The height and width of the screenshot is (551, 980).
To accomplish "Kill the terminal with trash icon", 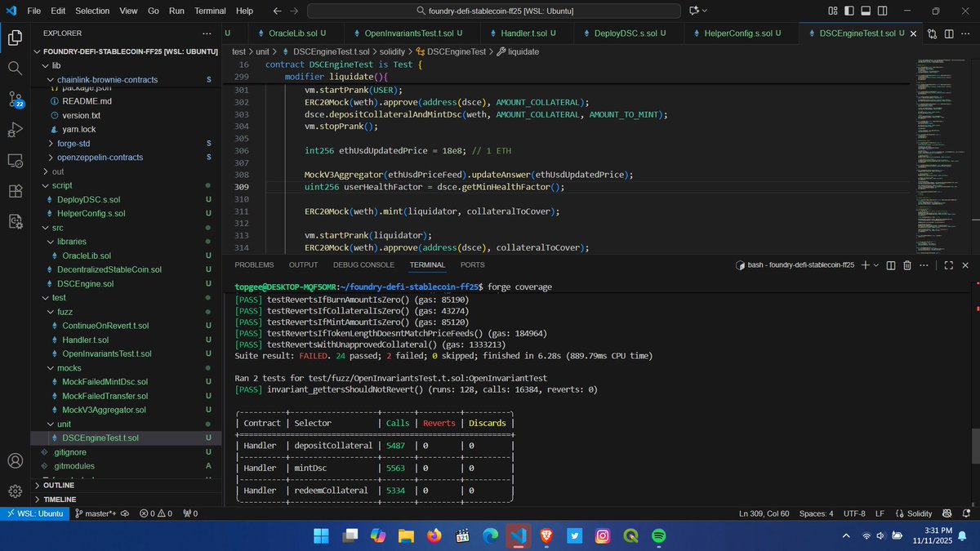I will [x=908, y=265].
